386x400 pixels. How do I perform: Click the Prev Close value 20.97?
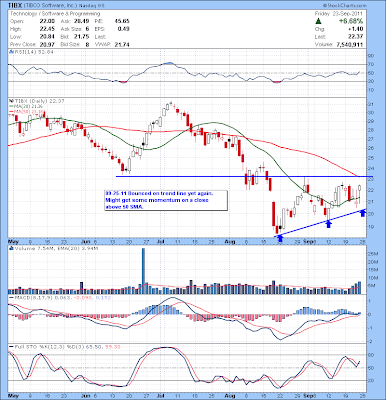click(47, 44)
